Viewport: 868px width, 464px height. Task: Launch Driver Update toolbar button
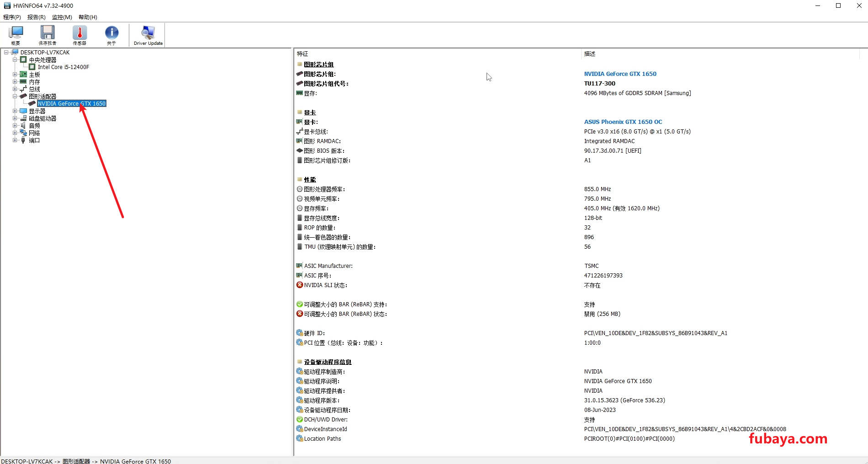click(148, 35)
